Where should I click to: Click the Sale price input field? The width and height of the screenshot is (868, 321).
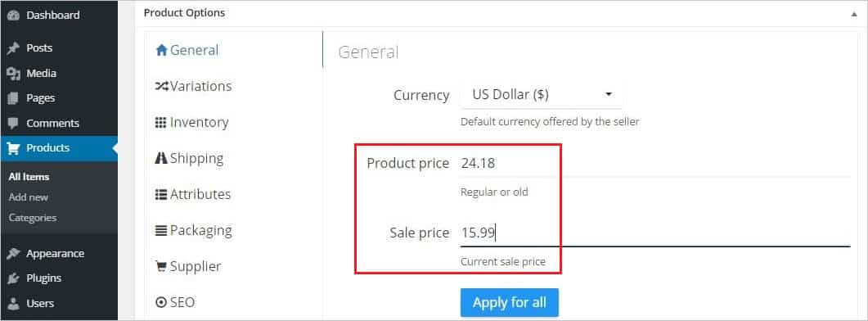point(654,233)
